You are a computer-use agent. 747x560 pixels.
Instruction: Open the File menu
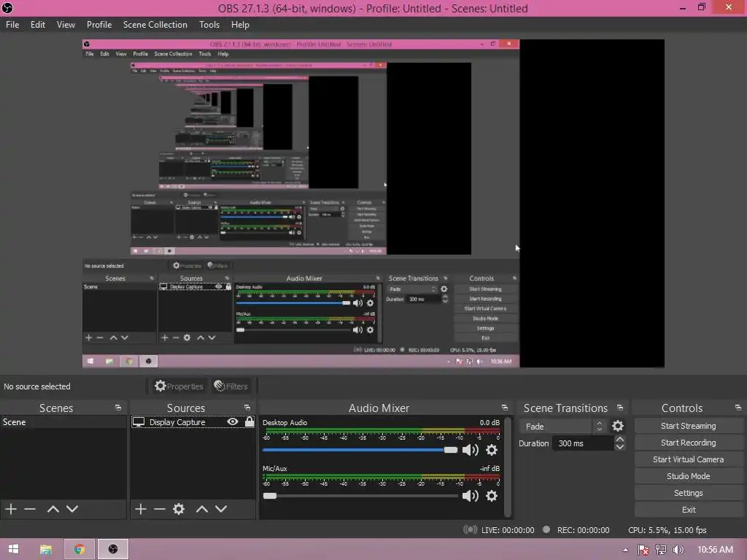pyautogui.click(x=12, y=25)
